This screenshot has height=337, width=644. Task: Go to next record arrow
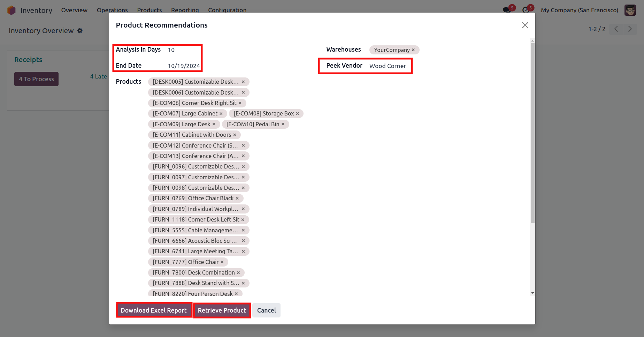[x=630, y=29]
